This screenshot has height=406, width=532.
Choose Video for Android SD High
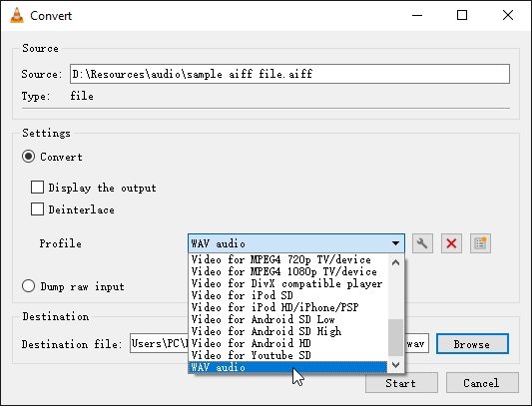287,331
